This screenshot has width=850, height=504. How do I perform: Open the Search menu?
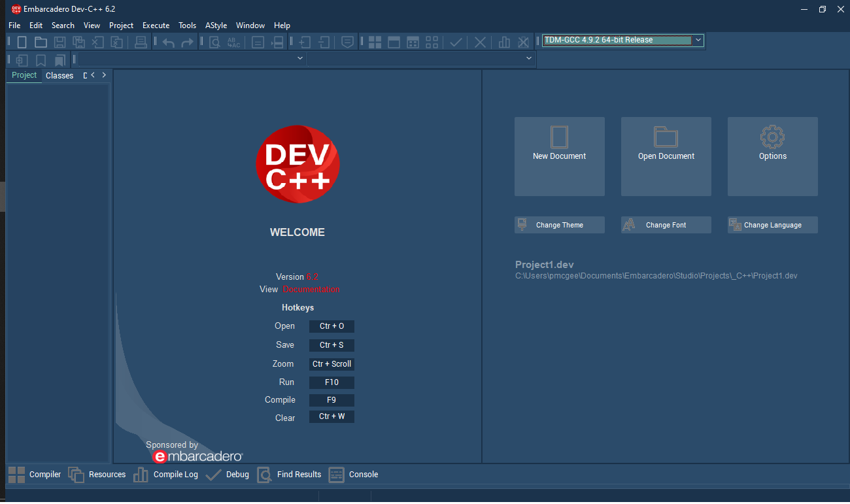[x=63, y=25]
